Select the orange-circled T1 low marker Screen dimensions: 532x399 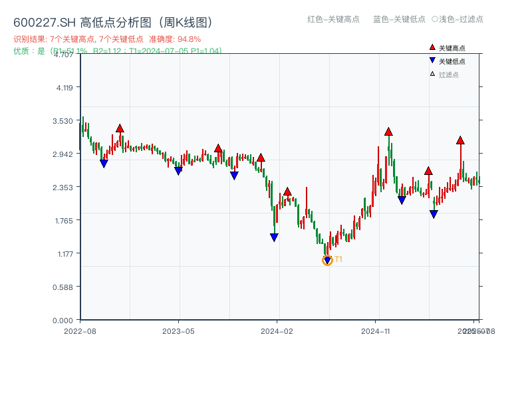pyautogui.click(x=327, y=260)
